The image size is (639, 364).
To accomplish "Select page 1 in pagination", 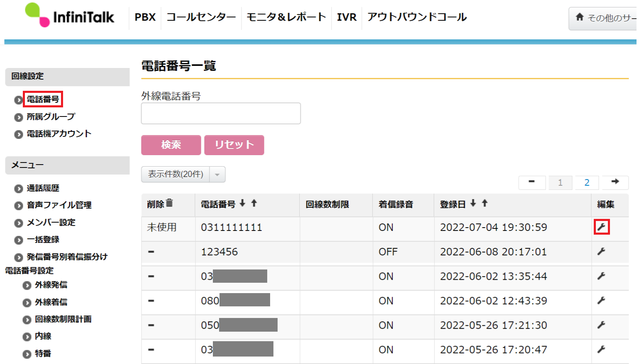I will click(x=560, y=182).
